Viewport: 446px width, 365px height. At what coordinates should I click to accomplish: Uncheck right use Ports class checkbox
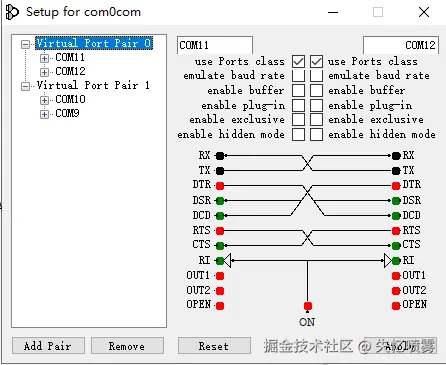316,61
